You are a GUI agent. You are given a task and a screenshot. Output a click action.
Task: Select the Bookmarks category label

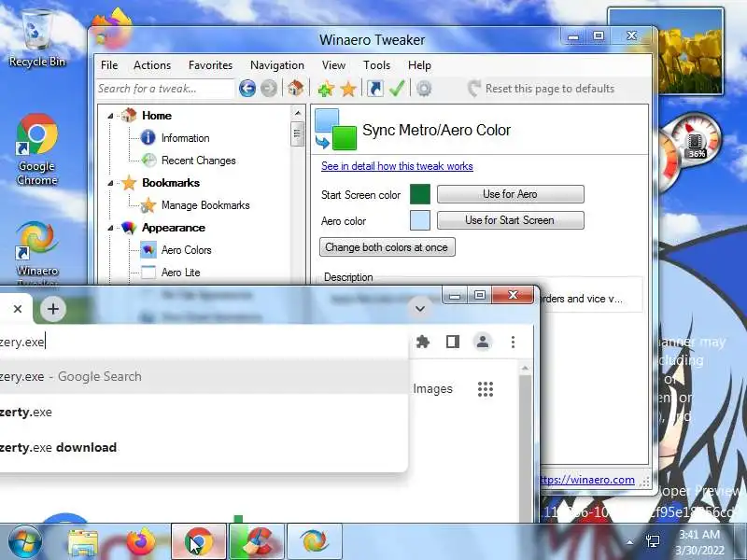171,183
